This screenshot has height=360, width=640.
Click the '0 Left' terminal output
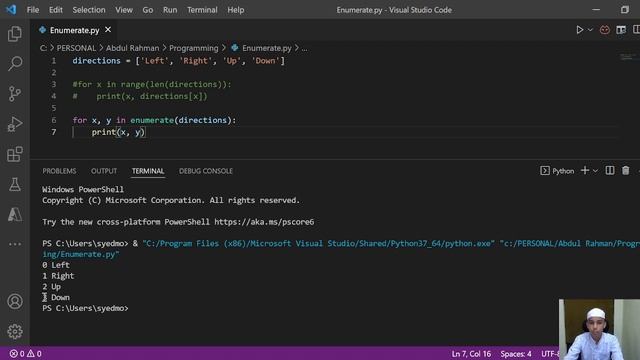point(56,265)
